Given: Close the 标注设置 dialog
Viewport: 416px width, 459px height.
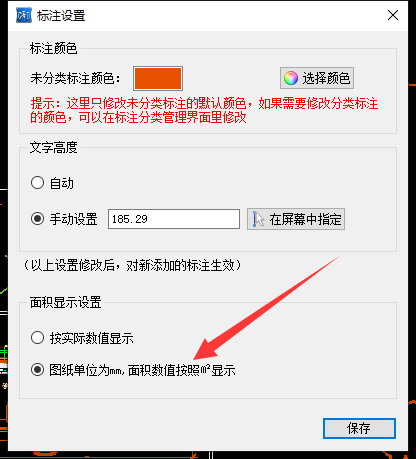Looking at the screenshot, I should coord(393,15).
